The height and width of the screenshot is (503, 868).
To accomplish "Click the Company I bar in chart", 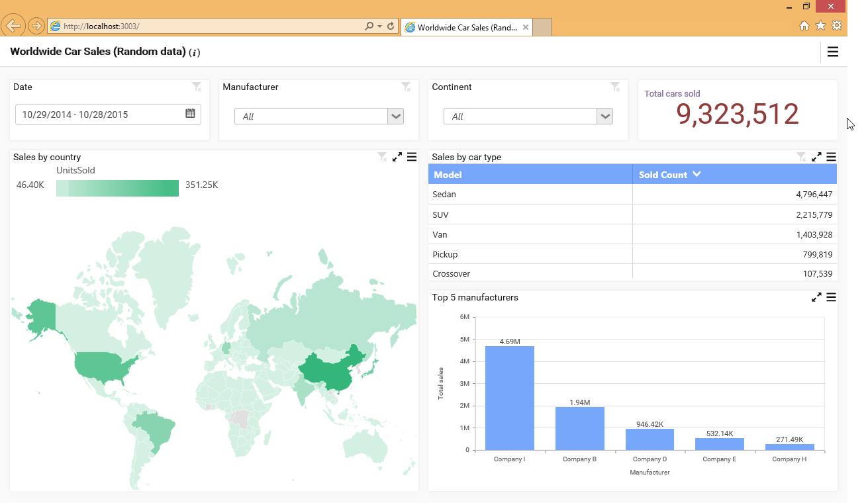I will point(509,398).
